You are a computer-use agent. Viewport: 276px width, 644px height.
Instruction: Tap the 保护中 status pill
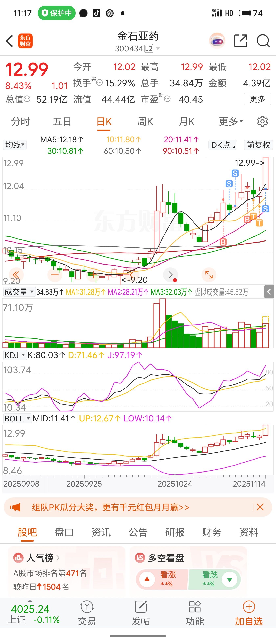point(57,13)
